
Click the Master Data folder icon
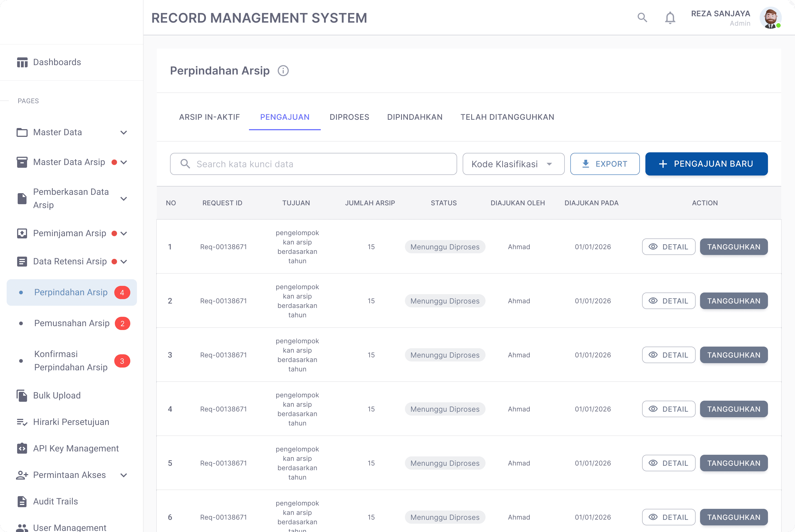(x=22, y=132)
